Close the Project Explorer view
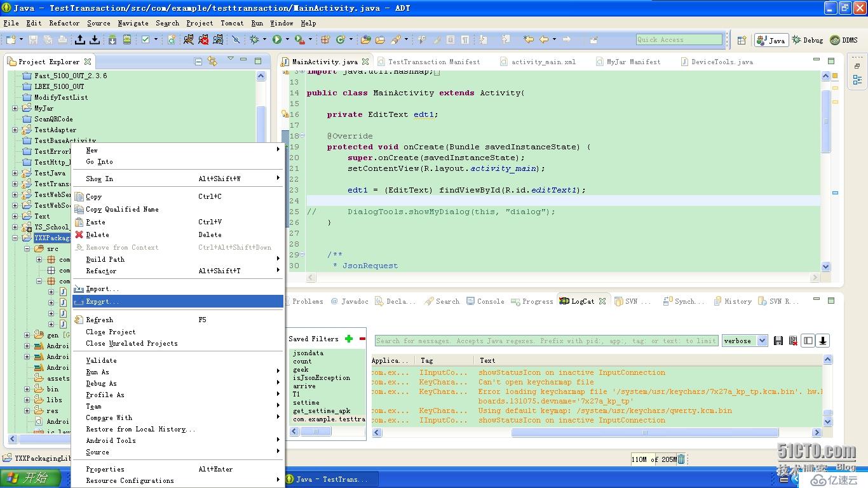The width and height of the screenshot is (868, 488). point(88,62)
